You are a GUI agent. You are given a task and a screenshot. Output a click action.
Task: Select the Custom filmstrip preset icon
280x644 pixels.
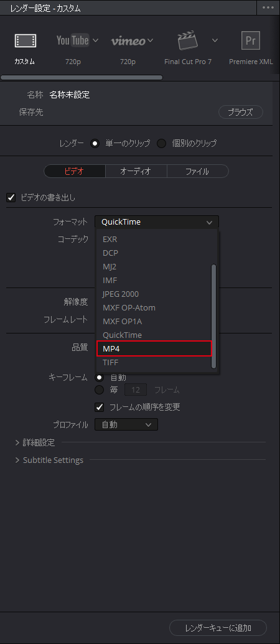[26, 40]
